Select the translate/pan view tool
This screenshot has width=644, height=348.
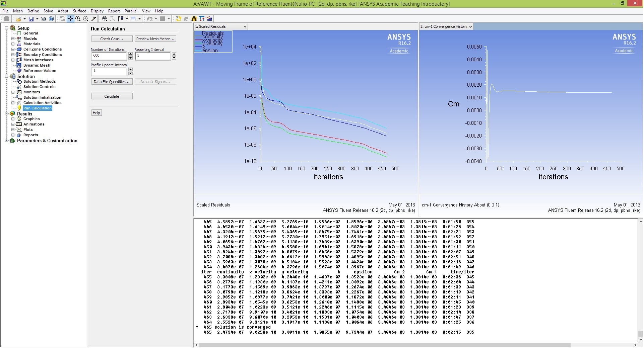70,19
